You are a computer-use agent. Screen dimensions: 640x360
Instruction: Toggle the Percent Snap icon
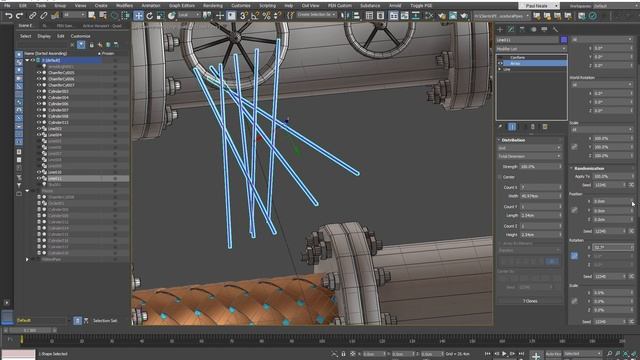[x=266, y=16]
